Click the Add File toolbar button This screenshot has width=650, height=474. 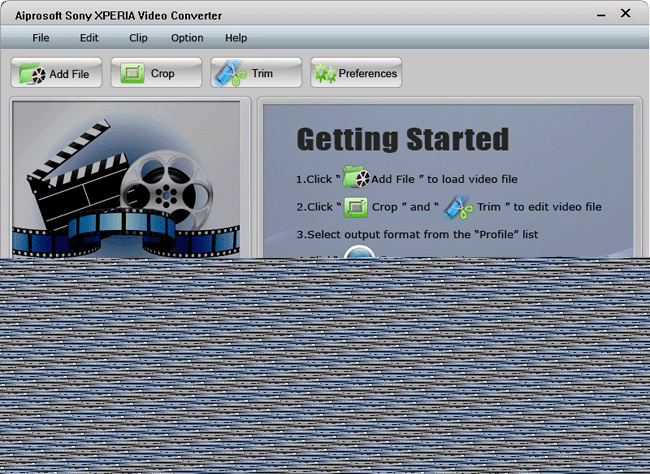56,73
